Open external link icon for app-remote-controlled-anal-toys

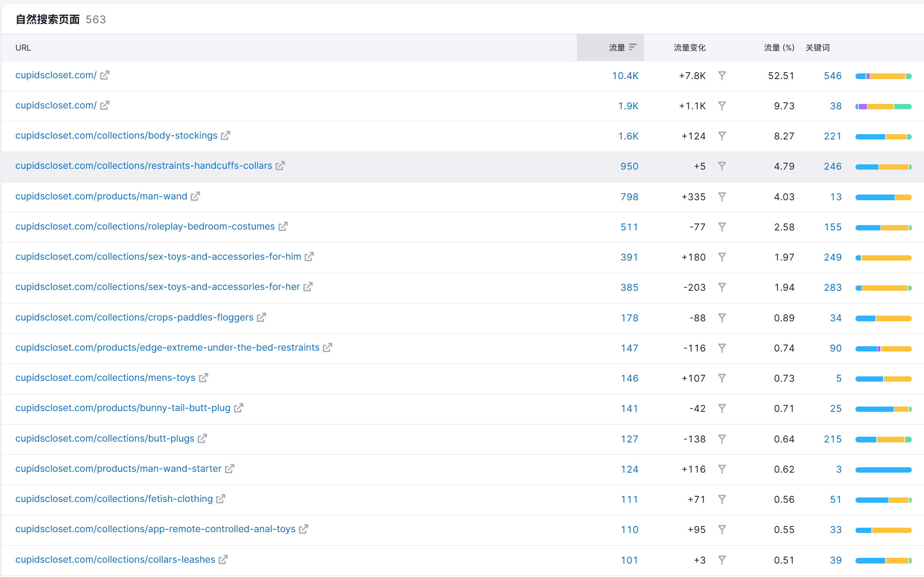(304, 529)
